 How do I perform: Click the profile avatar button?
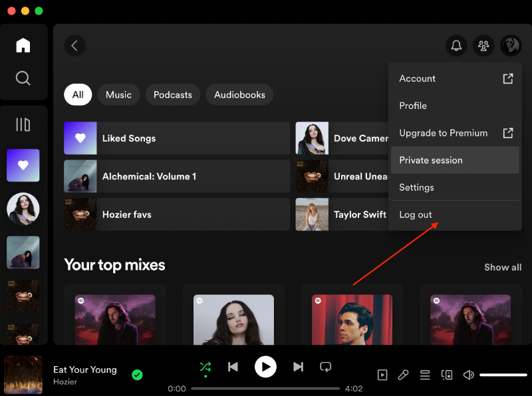click(x=511, y=45)
